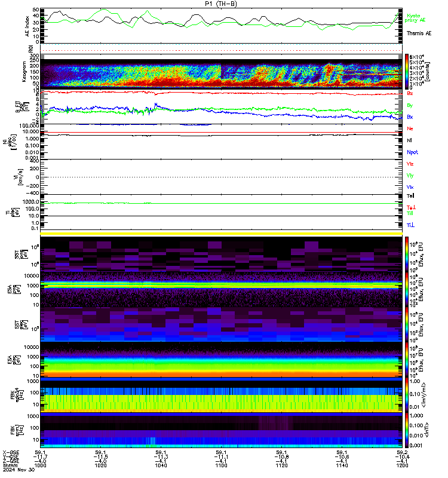Select the Kyoto proxy AE legend label
Image resolution: width=448 pixels, height=478 pixels.
[x=415, y=18]
